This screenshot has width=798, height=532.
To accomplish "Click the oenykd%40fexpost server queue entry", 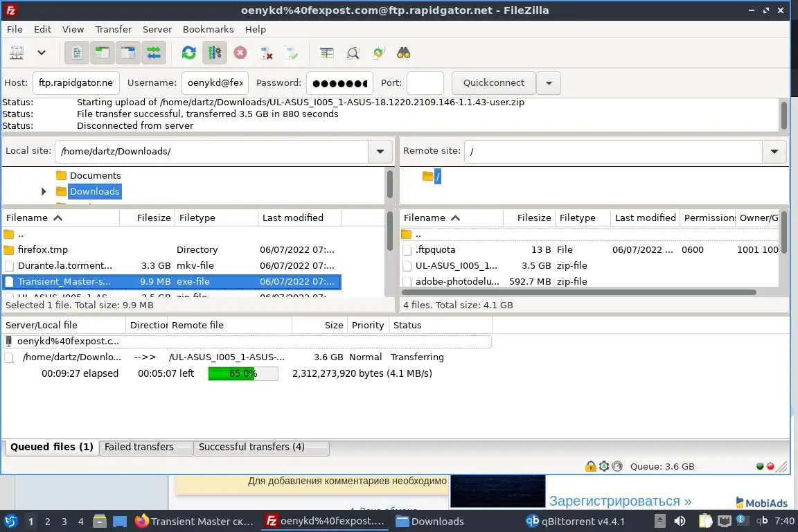I will click(x=247, y=341).
